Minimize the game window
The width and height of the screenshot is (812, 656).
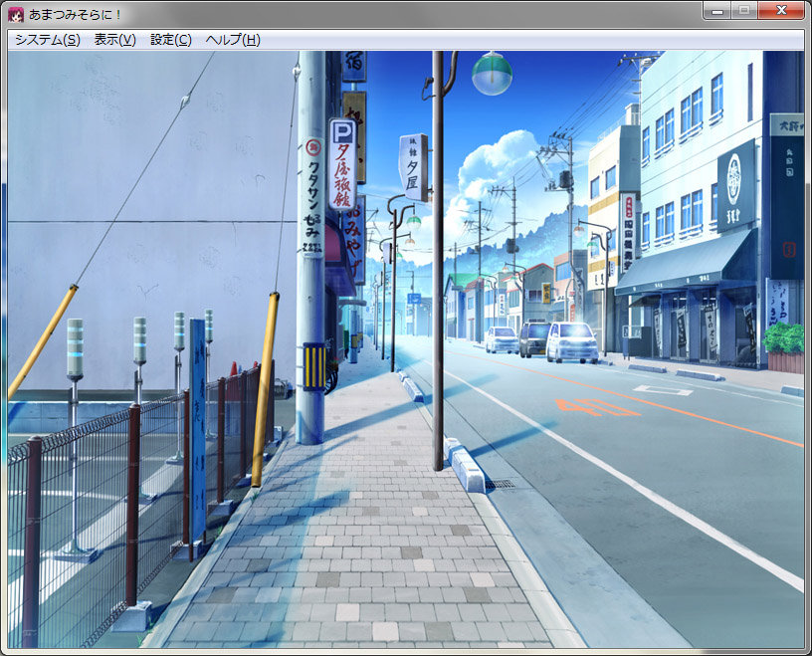coord(717,10)
